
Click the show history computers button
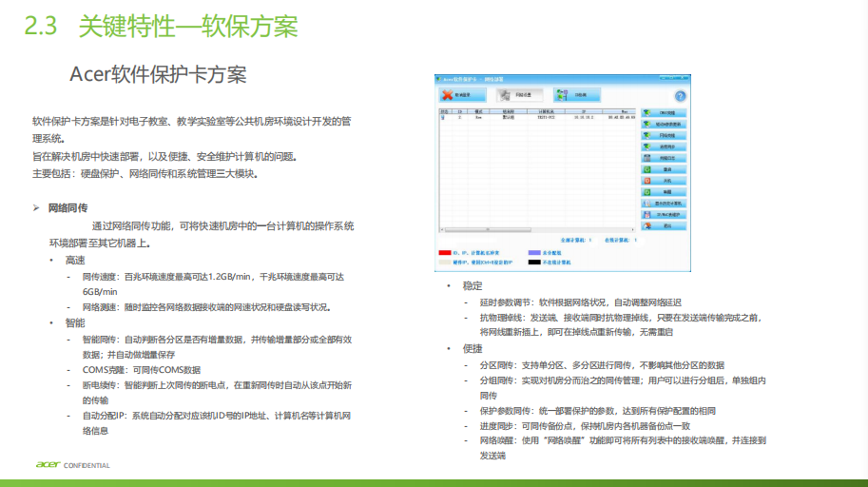pyautogui.click(x=664, y=204)
